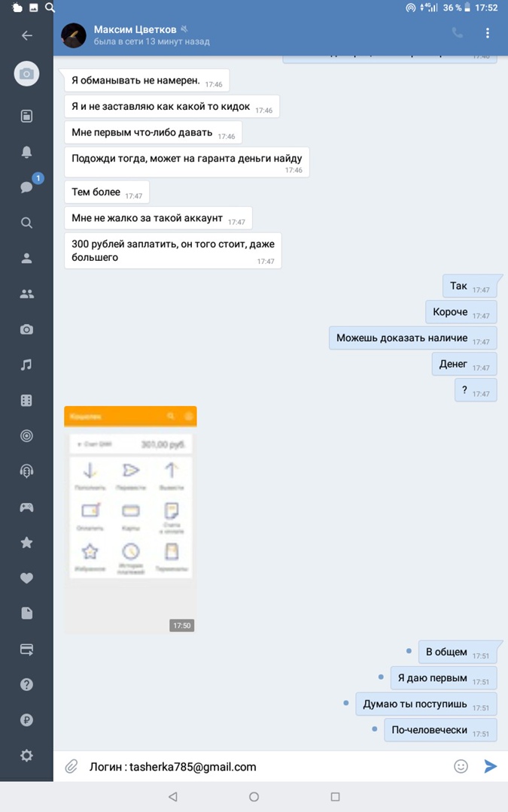The image size is (508, 812).
Task: Tap the Android home navigation button
Action: 254,796
